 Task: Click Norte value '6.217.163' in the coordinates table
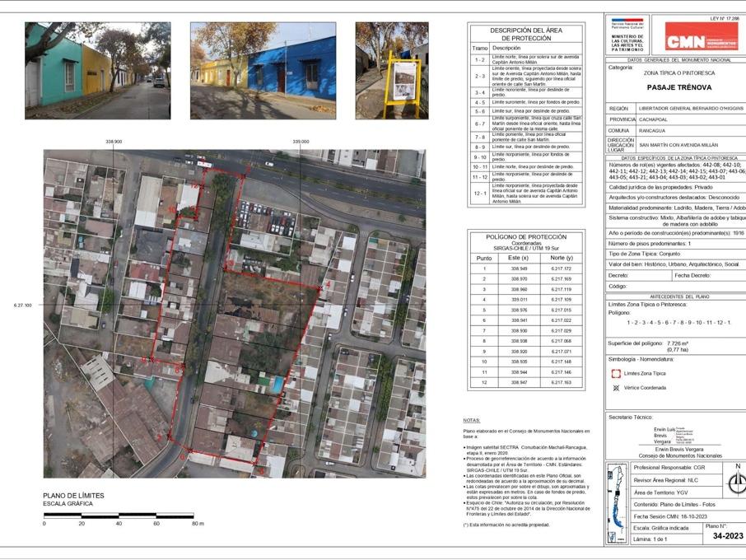pos(562,383)
